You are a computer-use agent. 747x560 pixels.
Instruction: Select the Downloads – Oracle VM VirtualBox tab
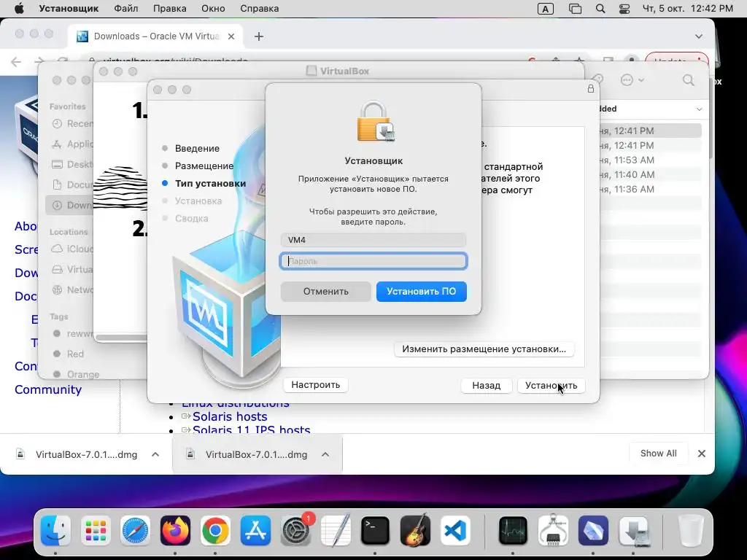156,36
